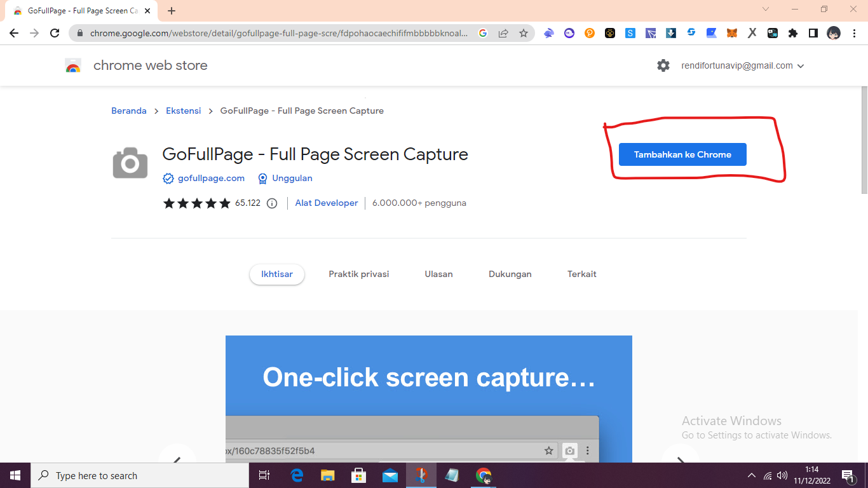This screenshot has width=868, height=488.
Task: Click the One-click screen capture slide
Action: 429,399
